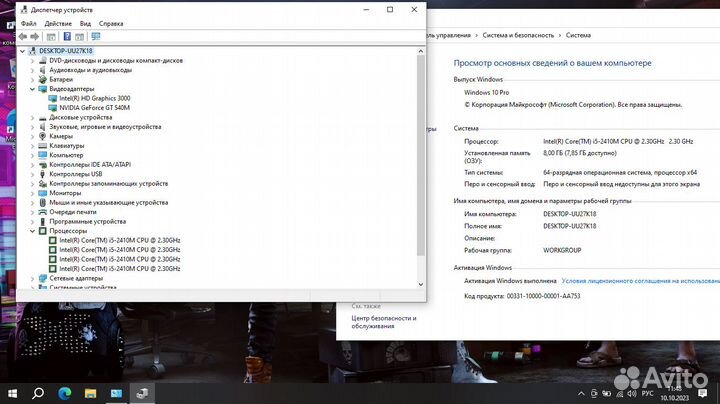This screenshot has height=404, width=720.
Task: Select Программные устройства item
Action: click(x=87, y=222)
